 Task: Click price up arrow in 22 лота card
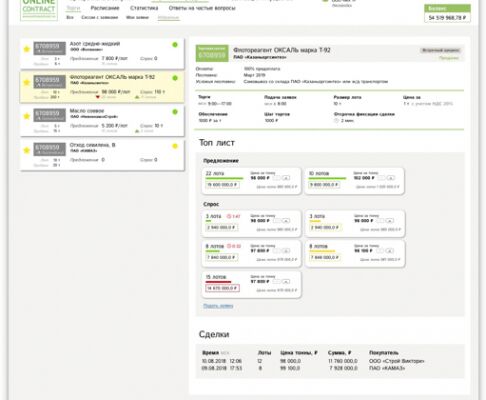point(286,178)
